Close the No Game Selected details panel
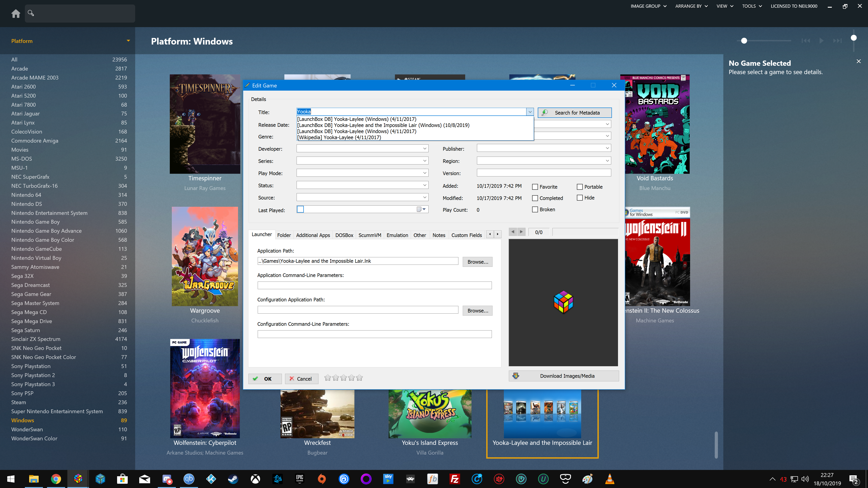This screenshot has width=868, height=488. click(859, 61)
